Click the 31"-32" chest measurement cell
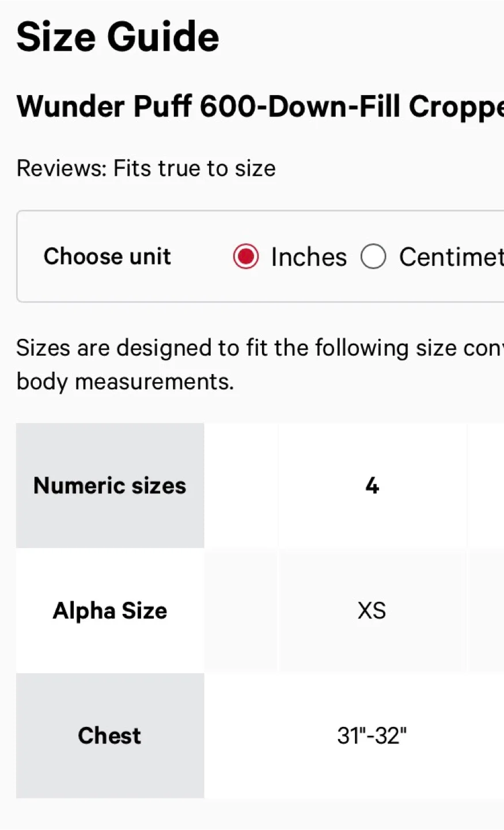 tap(372, 735)
